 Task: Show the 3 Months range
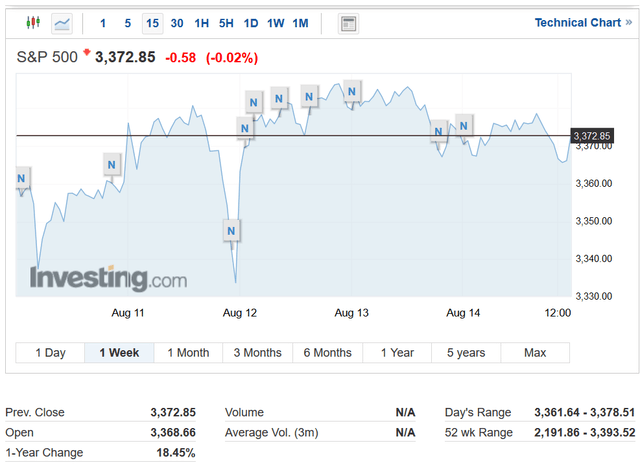258,353
